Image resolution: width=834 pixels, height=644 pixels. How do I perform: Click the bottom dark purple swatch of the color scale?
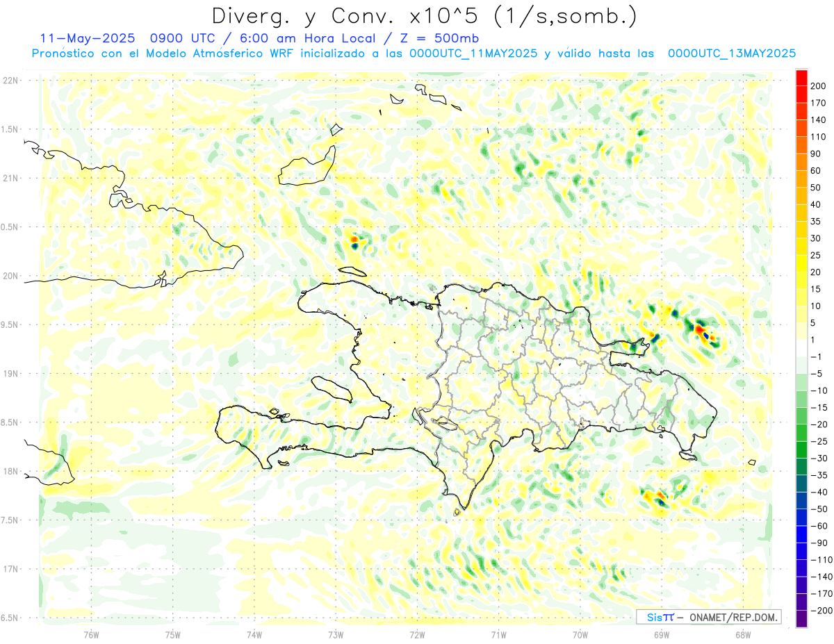(x=801, y=619)
